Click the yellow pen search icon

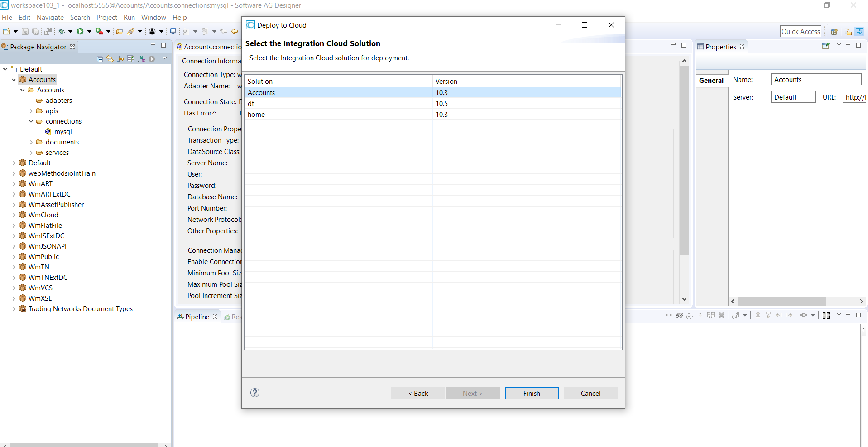131,31
